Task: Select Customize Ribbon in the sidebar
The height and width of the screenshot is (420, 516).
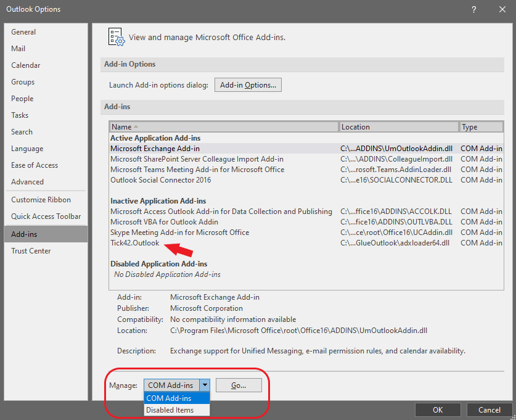Action: click(46, 200)
